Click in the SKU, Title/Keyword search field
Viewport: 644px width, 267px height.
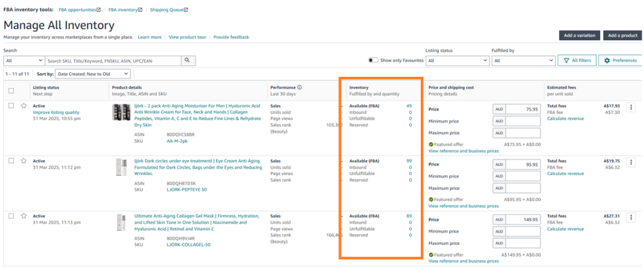[x=113, y=60]
